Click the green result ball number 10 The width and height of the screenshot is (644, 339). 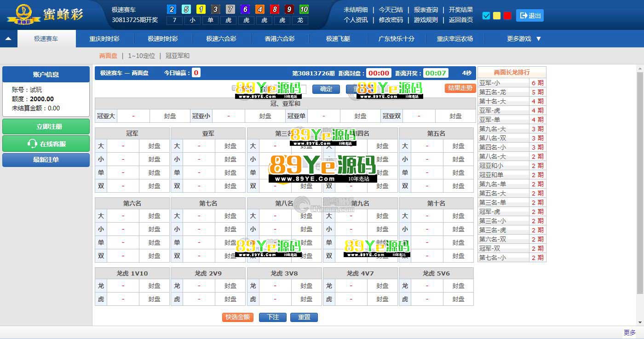(x=304, y=9)
